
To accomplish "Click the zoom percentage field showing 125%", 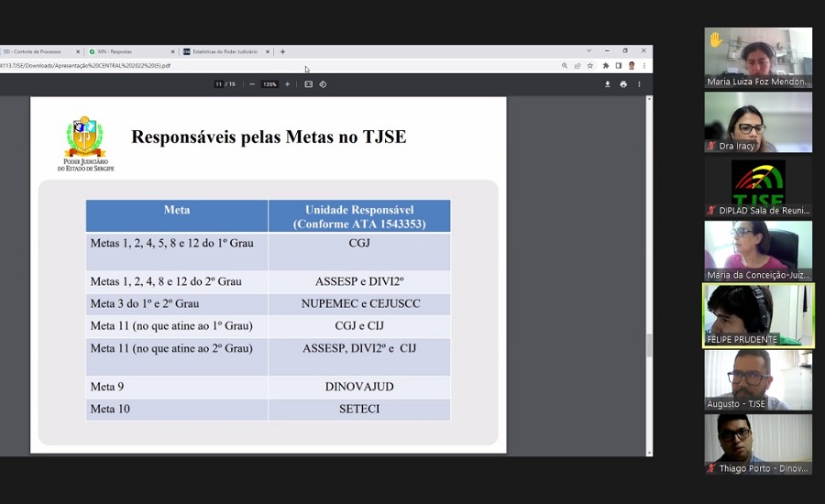I will point(269,84).
